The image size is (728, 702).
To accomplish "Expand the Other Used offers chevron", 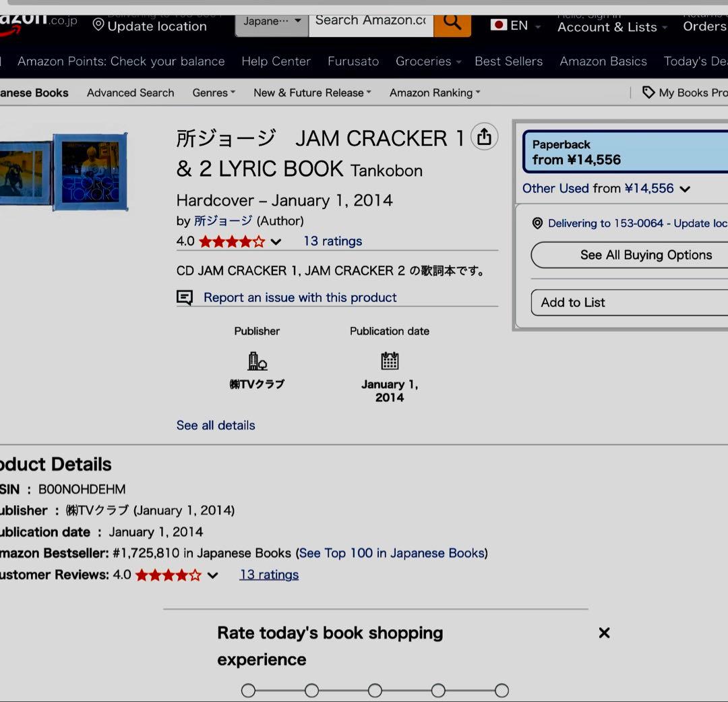I will click(686, 189).
